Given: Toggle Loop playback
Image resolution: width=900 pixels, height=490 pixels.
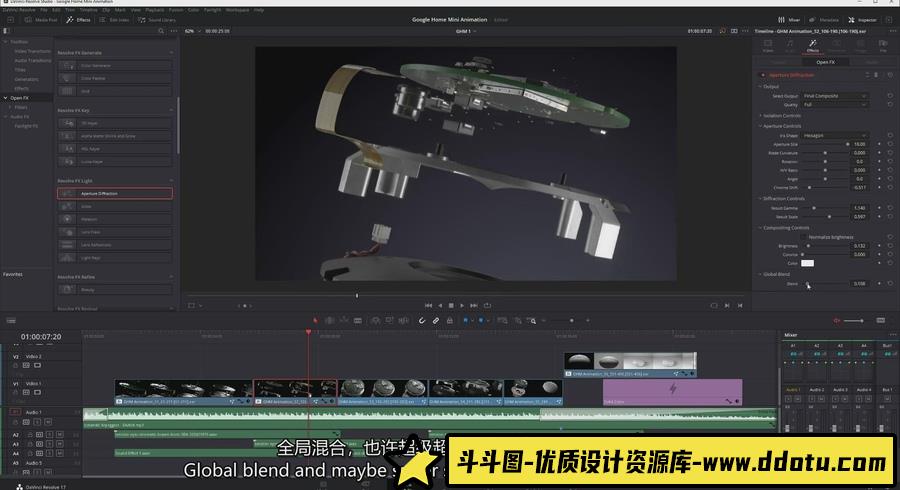Looking at the screenshot, I should click(x=487, y=305).
